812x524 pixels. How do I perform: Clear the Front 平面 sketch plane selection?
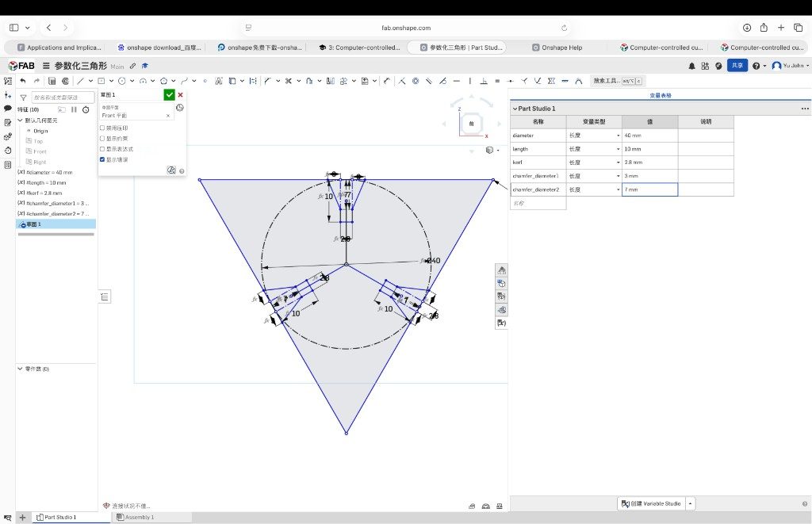click(168, 116)
